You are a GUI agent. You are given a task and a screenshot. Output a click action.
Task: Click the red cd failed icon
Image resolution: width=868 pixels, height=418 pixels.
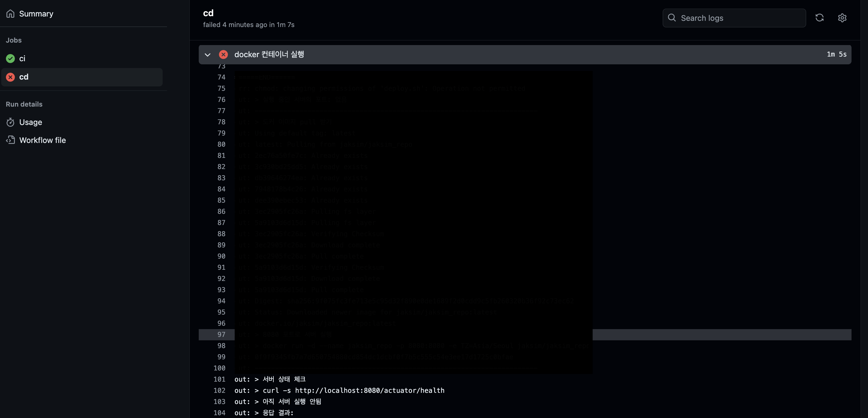point(11,77)
